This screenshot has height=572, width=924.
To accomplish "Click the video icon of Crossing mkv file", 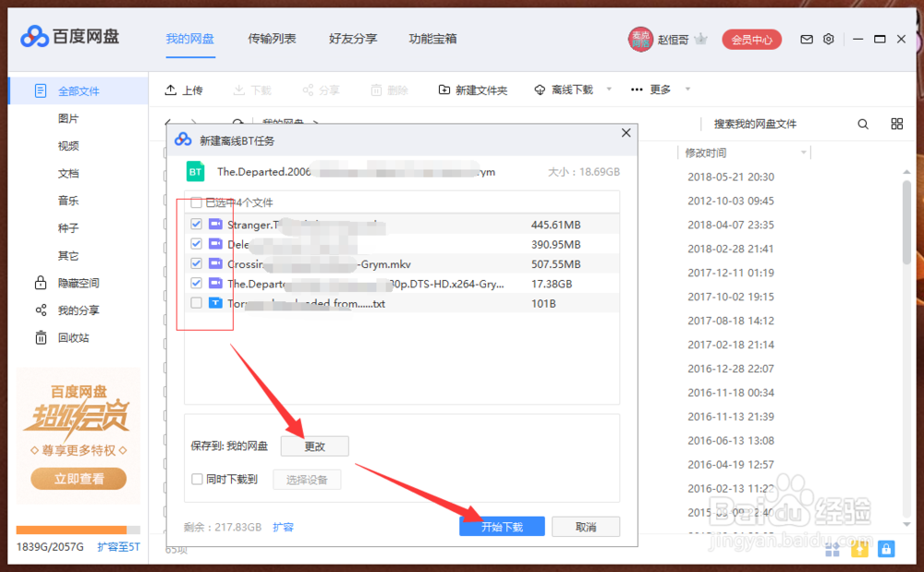I will tap(215, 263).
